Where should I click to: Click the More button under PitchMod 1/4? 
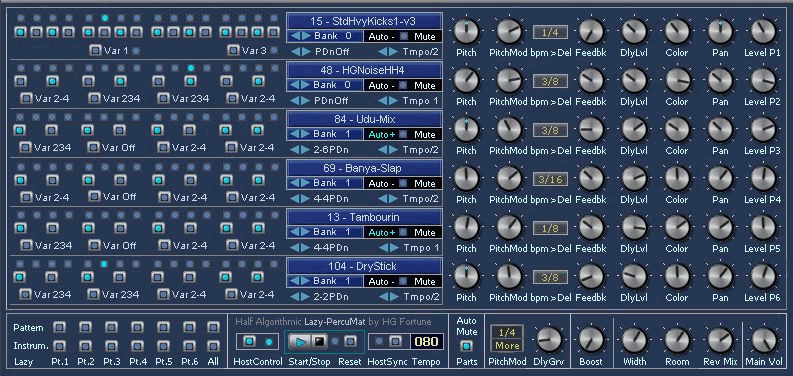(507, 346)
